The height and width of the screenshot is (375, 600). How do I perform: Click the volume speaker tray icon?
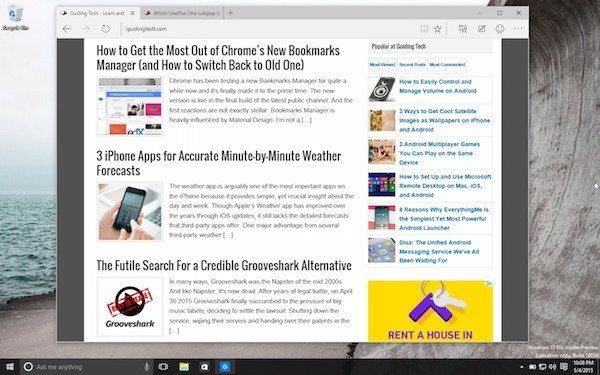click(552, 367)
